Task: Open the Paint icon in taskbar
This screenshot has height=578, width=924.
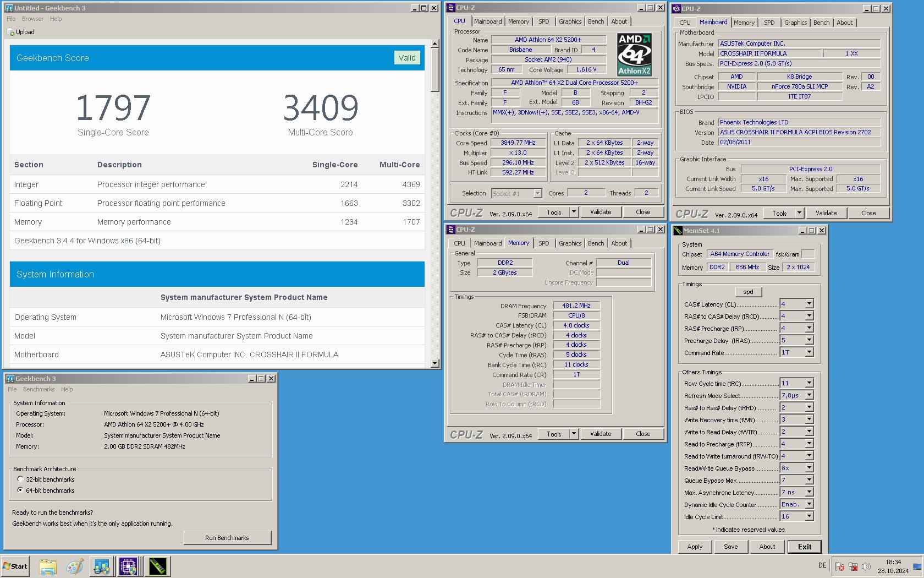Action: 74,566
